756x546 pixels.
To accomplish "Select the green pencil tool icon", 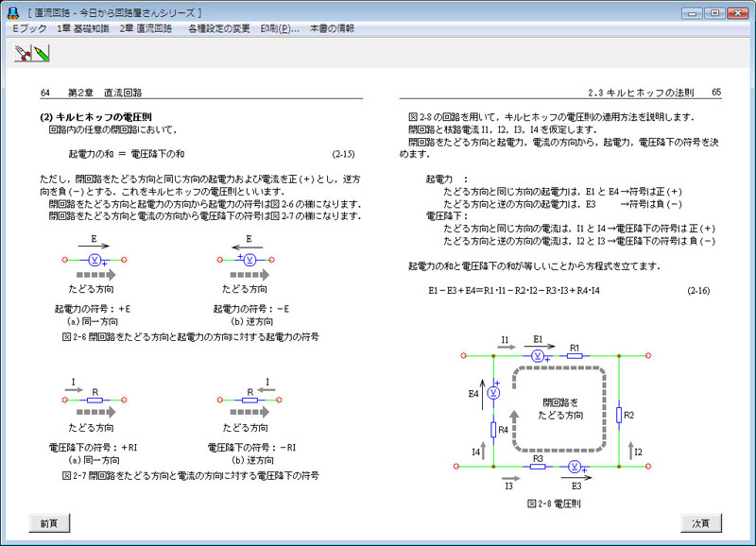I will pyautogui.click(x=41, y=53).
